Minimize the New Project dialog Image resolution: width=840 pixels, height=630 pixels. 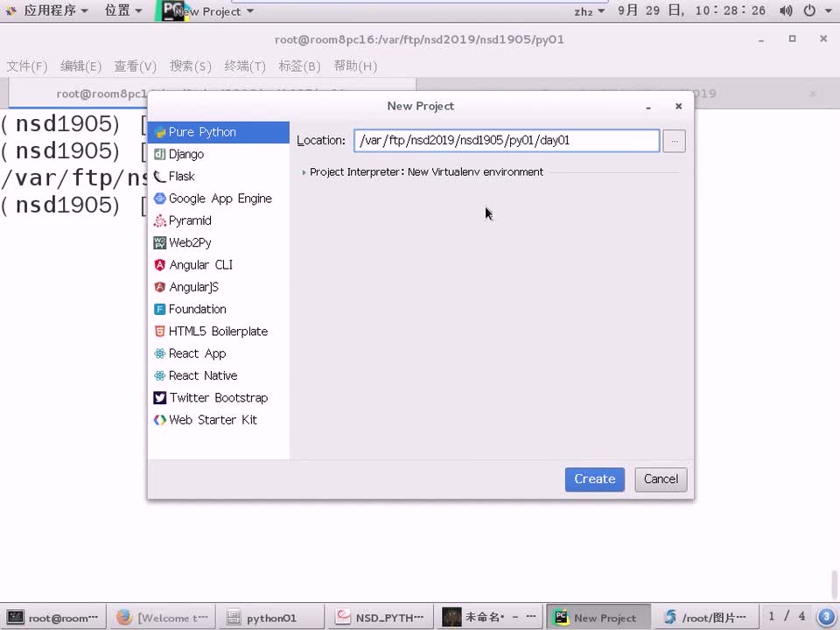tap(648, 107)
